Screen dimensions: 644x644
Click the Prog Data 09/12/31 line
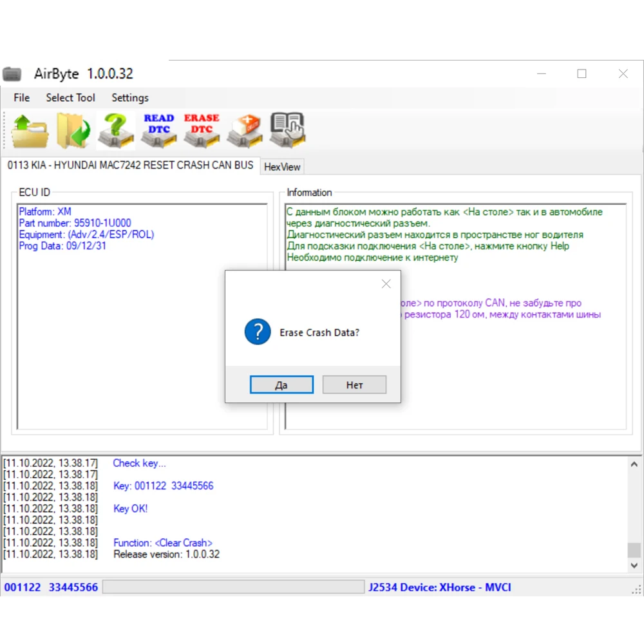(x=62, y=246)
